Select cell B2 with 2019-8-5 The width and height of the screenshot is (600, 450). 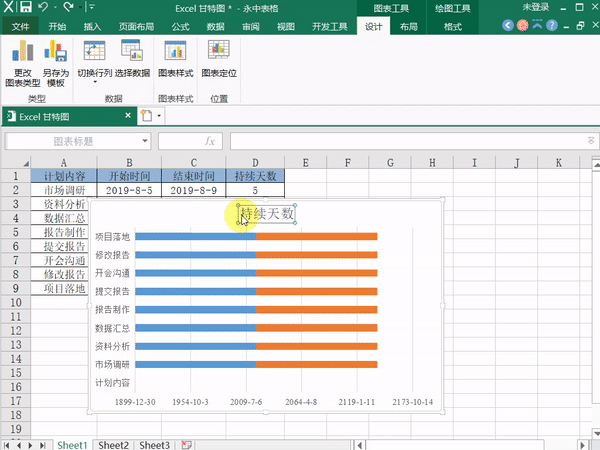click(129, 190)
